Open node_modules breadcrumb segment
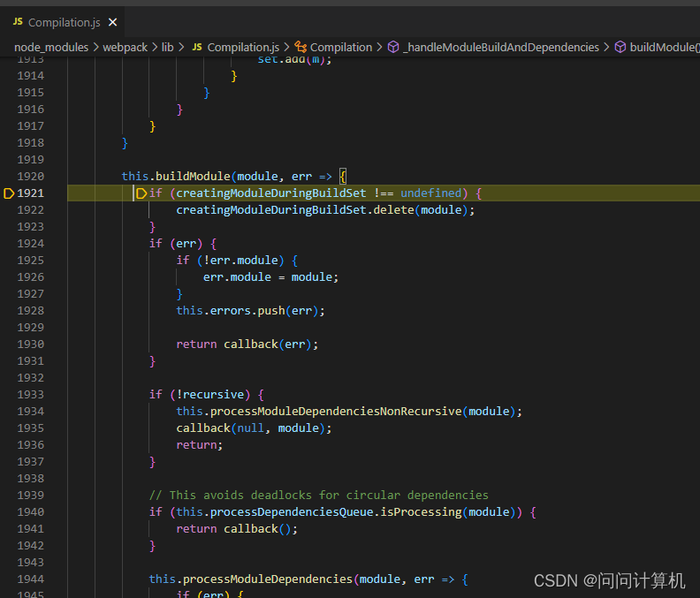This screenshot has width=700, height=598. [51, 48]
